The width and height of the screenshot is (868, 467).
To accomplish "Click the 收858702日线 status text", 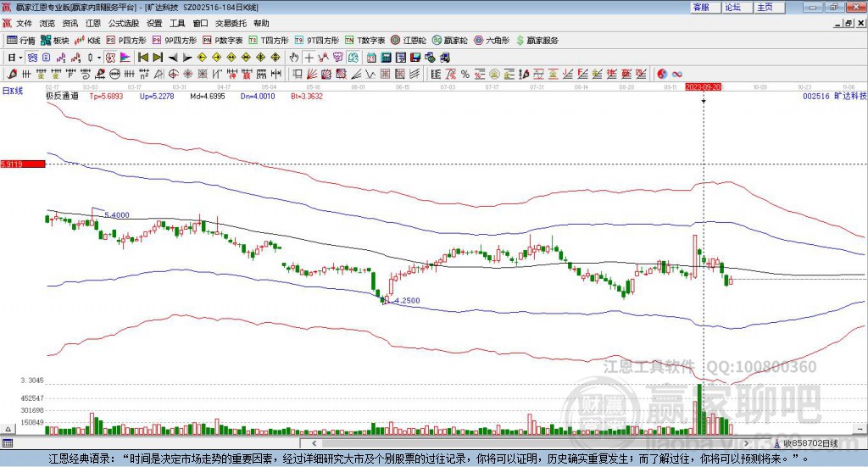I will [x=810, y=443].
